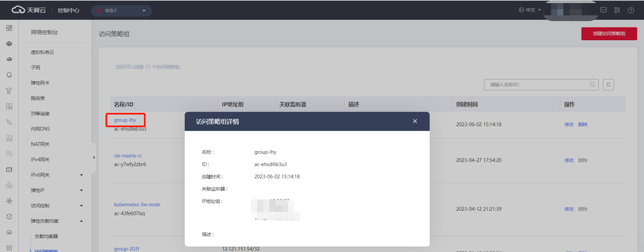Click the refresh icon beside the search box
Viewport: 644px width, 252px height.
click(x=608, y=85)
